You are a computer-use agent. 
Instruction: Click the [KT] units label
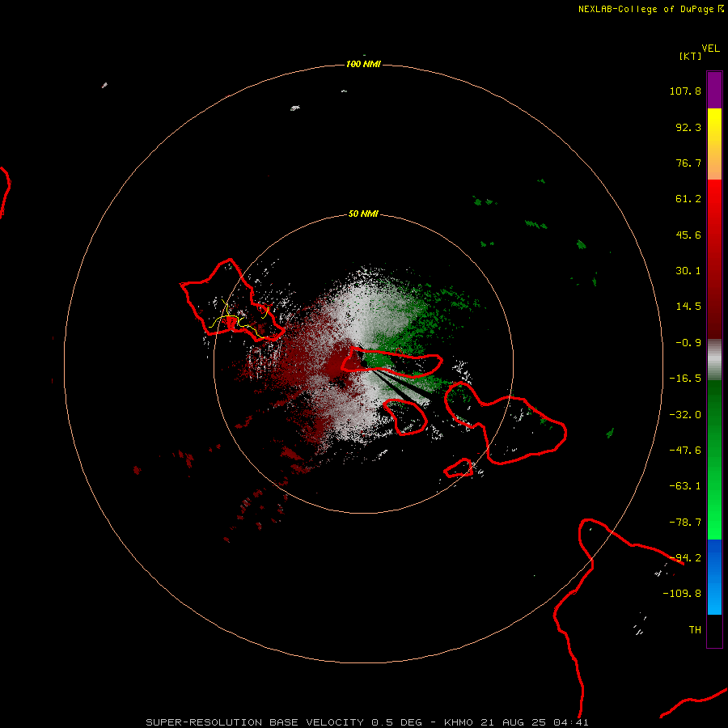(x=691, y=56)
